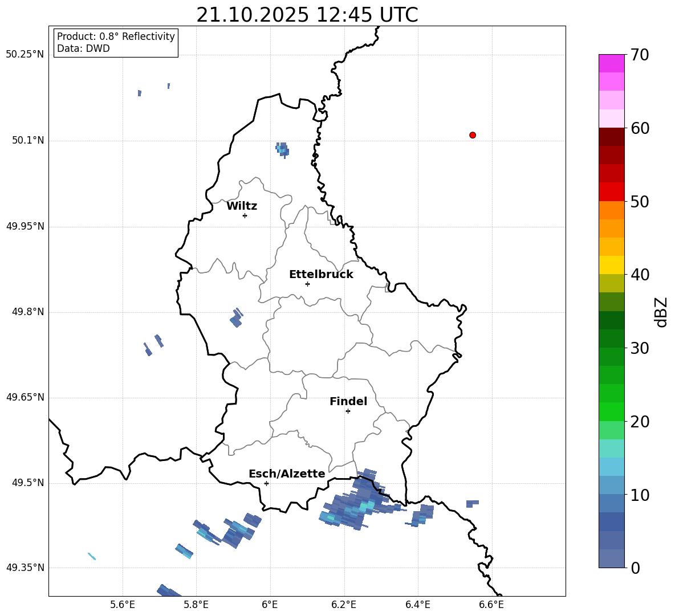Click the dBZ colorbar axis label

662,312
